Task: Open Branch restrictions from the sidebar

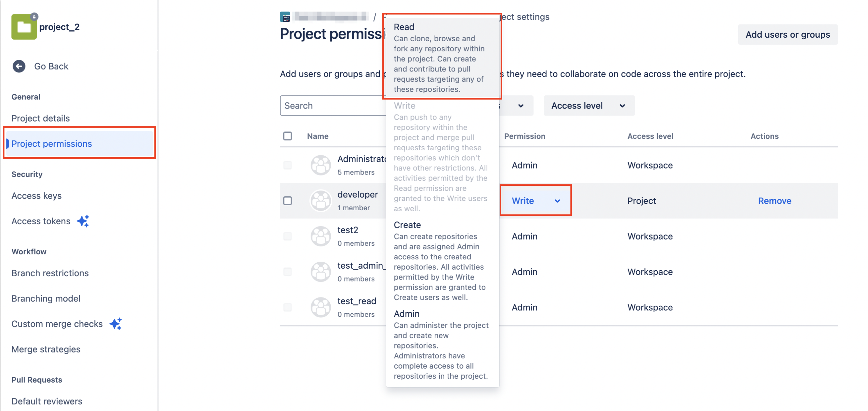Action: coord(50,273)
